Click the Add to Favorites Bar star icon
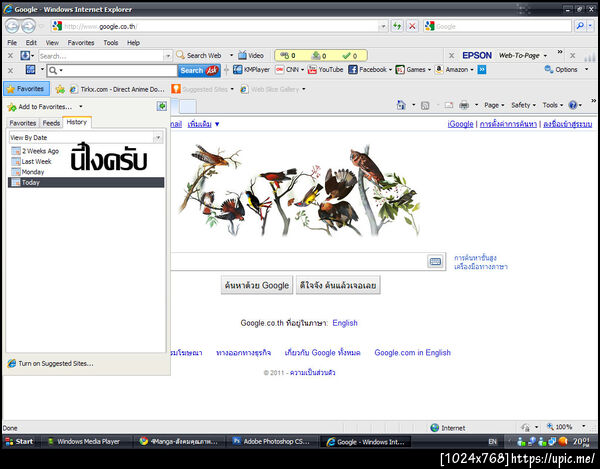This screenshot has height=469, width=600. (60, 89)
